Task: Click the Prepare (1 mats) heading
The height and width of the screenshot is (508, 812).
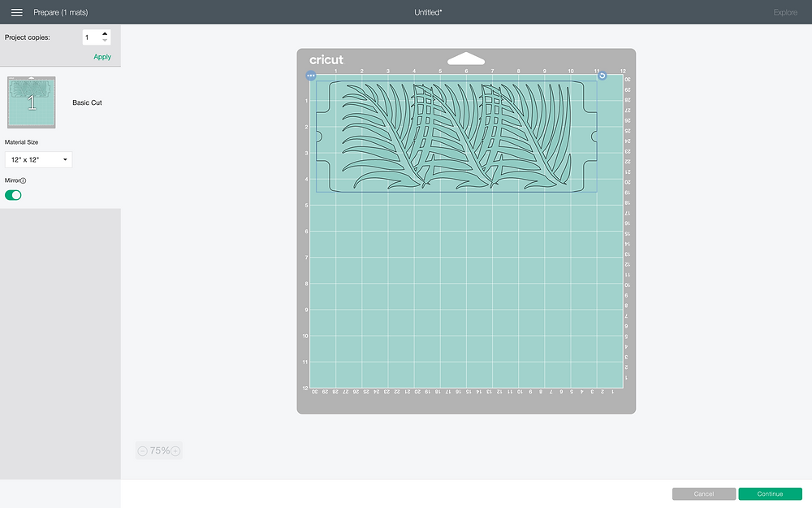Action: pyautogui.click(x=61, y=12)
